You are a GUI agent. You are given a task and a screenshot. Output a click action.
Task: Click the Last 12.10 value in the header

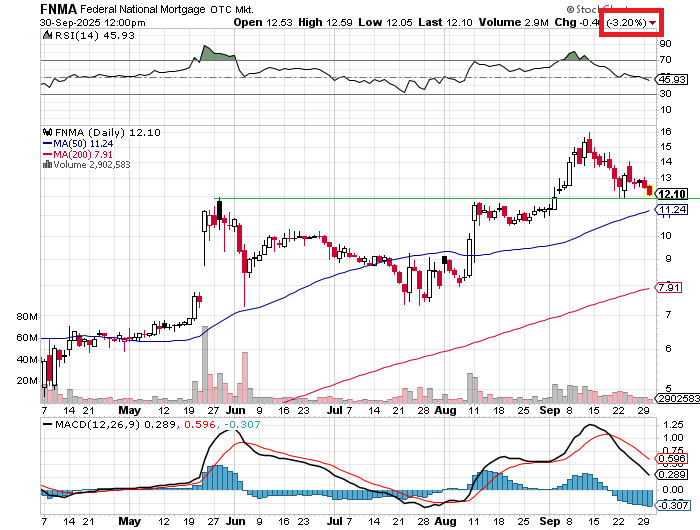(x=445, y=22)
